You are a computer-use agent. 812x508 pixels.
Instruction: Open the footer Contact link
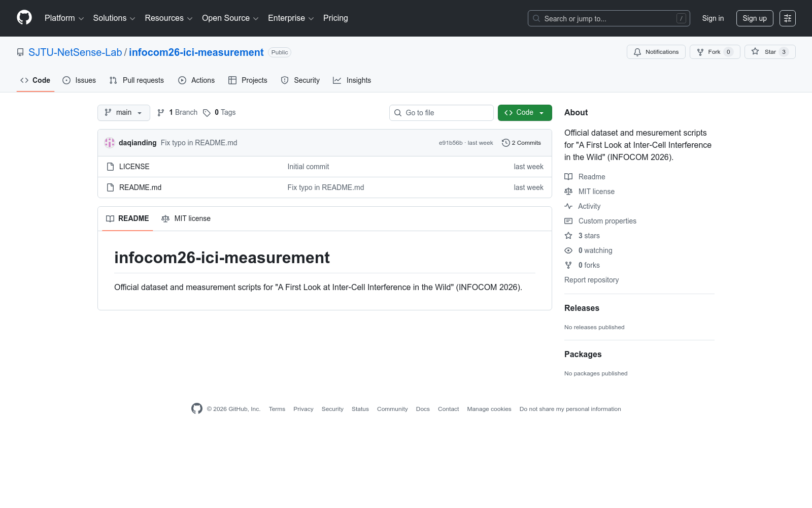pyautogui.click(x=449, y=409)
